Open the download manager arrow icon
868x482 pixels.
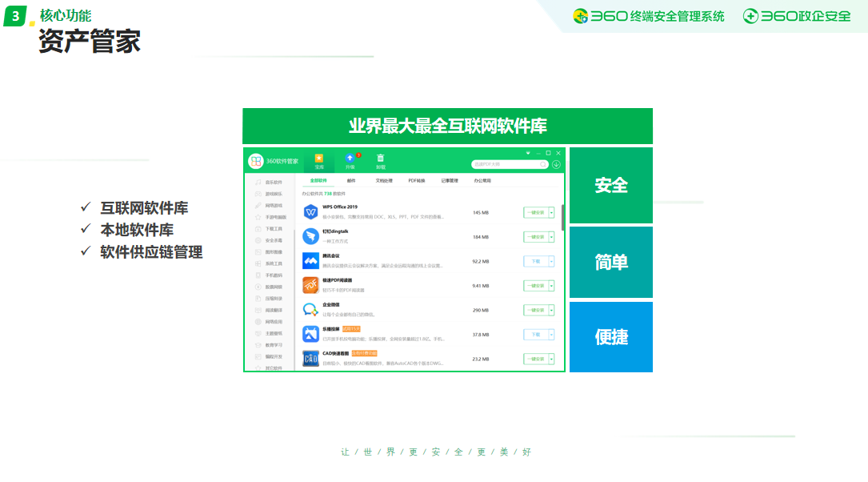pos(556,165)
